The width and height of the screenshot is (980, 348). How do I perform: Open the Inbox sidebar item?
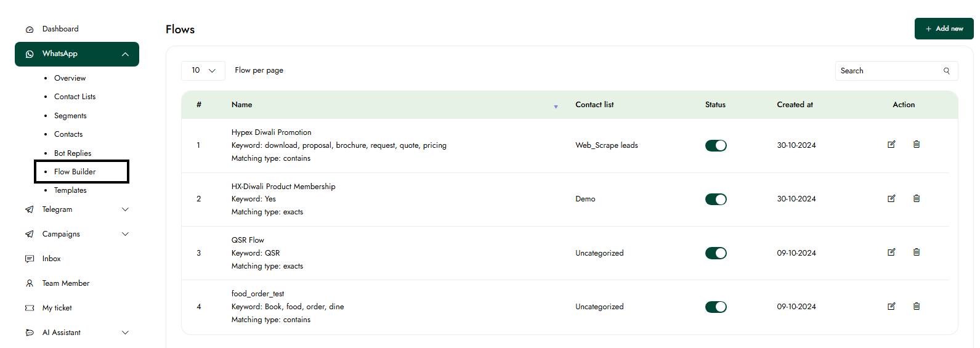click(51, 259)
